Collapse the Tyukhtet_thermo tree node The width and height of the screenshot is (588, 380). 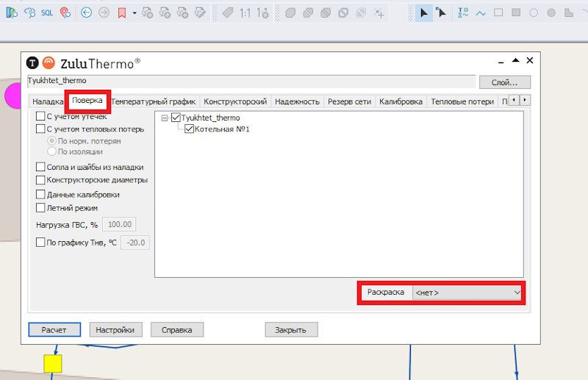tap(165, 118)
